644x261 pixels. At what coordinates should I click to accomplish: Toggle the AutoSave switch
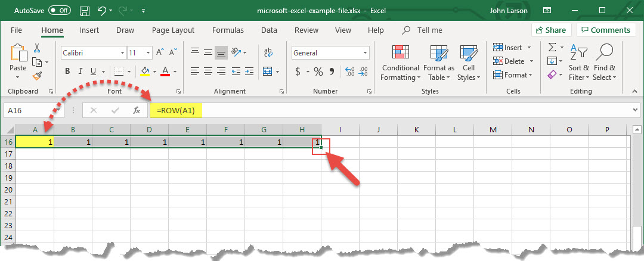(x=59, y=11)
